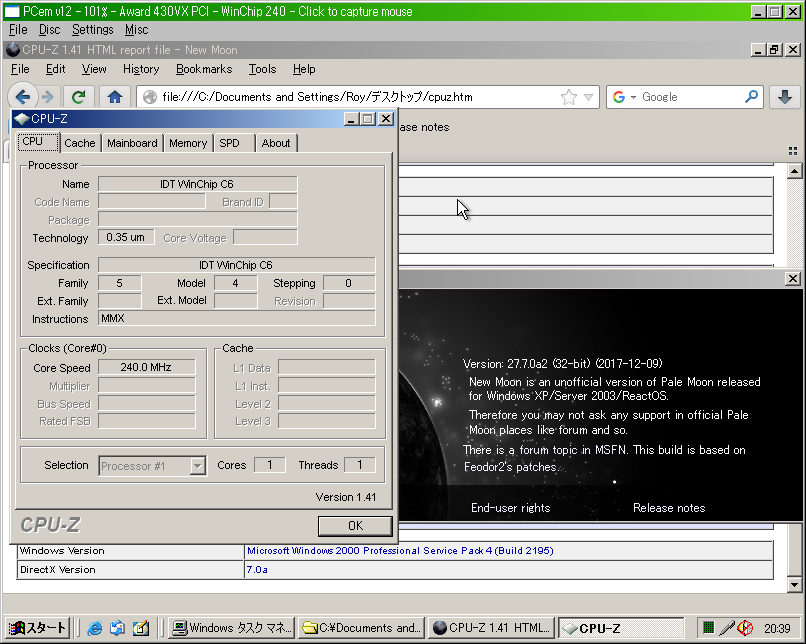This screenshot has width=806, height=644.
Task: Open the Google search engine selector
Action: [x=624, y=97]
